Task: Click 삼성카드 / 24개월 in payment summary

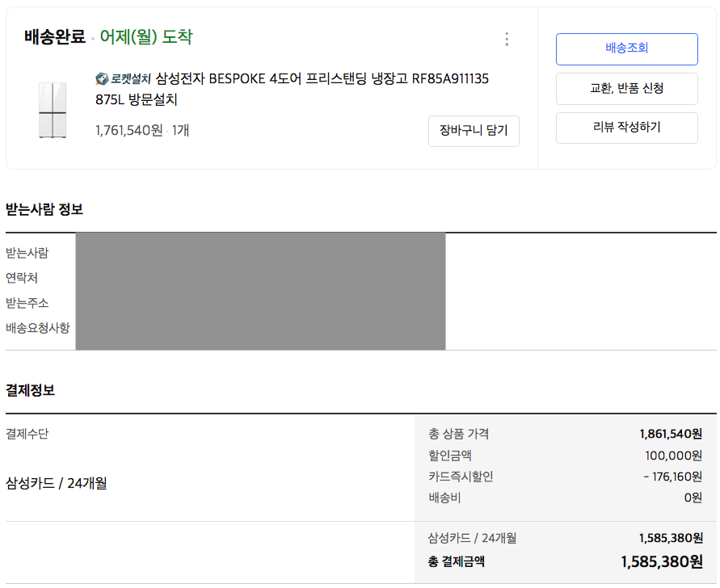Action: [x=472, y=538]
